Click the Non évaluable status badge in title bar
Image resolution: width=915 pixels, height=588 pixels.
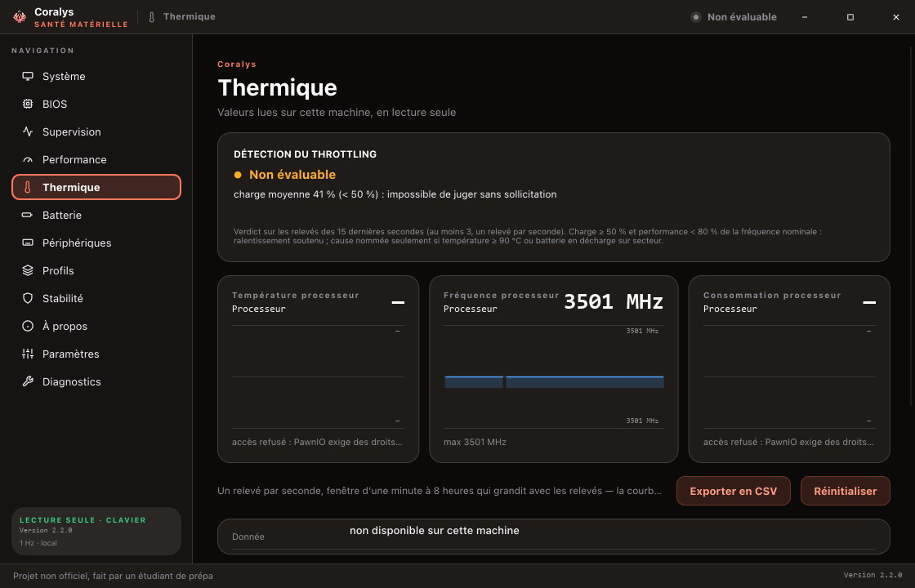[x=734, y=17]
